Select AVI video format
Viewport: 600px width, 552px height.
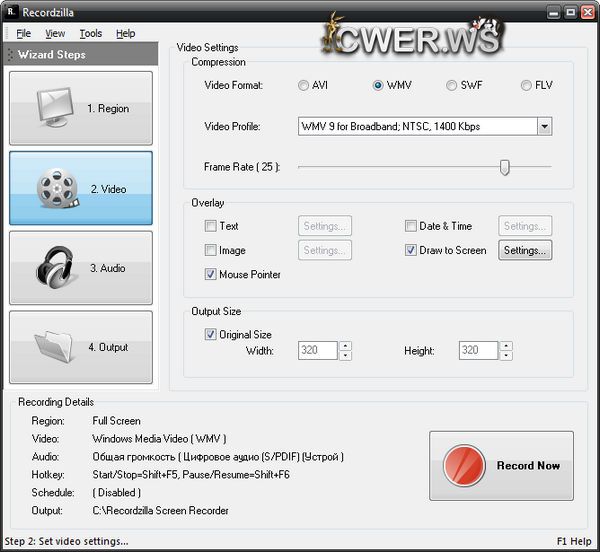(304, 86)
